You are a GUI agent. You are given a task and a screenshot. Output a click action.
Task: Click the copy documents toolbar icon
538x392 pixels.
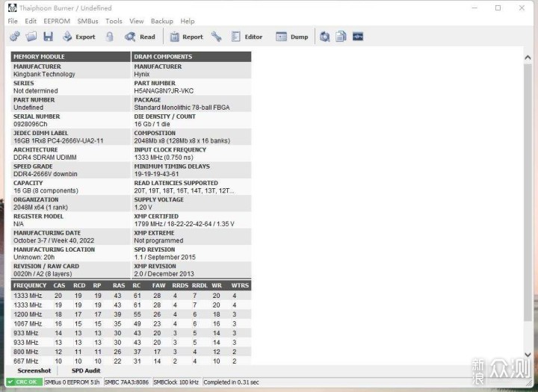(x=341, y=37)
